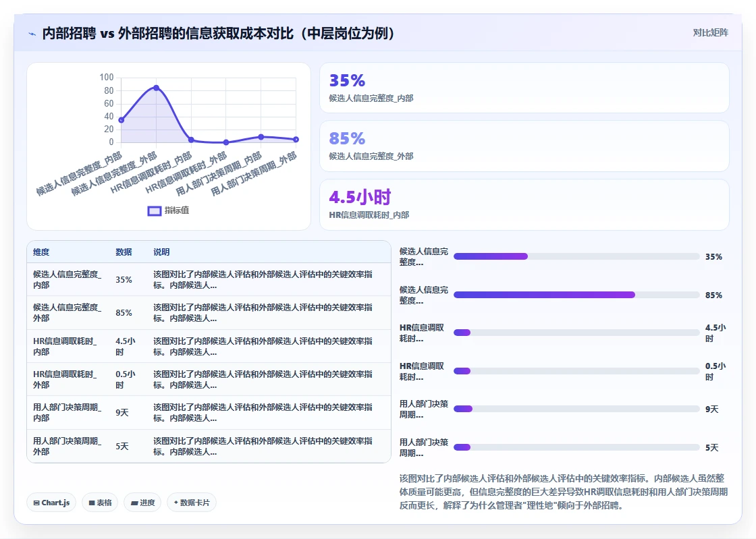Screen dimensions: 756x539
Task: Click the lightning icon beside the title
Action: click(32, 34)
